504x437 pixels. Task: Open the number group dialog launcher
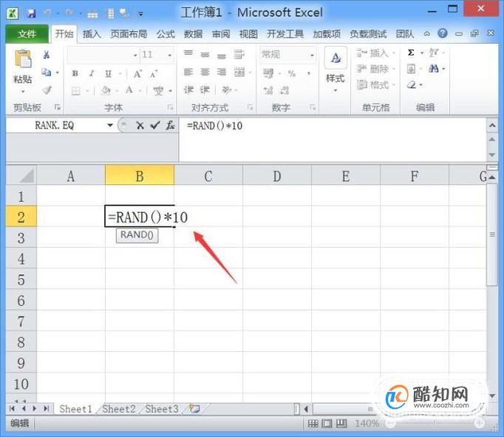pos(313,107)
